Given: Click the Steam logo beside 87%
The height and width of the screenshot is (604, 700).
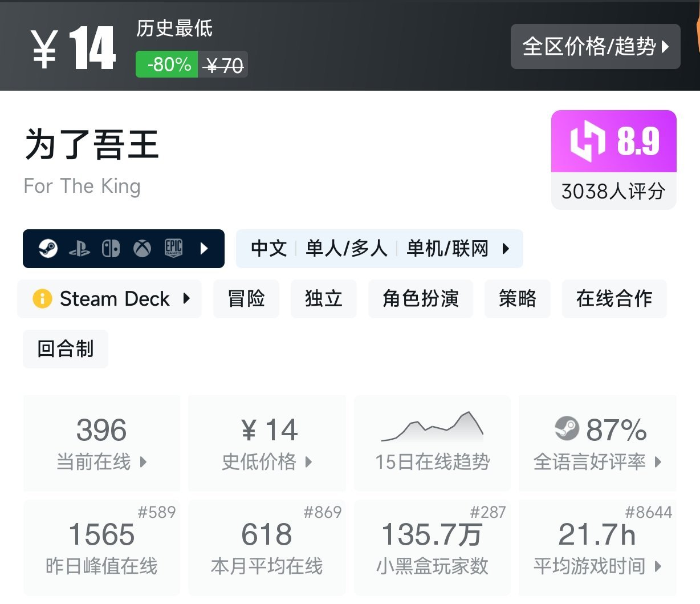Looking at the screenshot, I should pos(567,429).
